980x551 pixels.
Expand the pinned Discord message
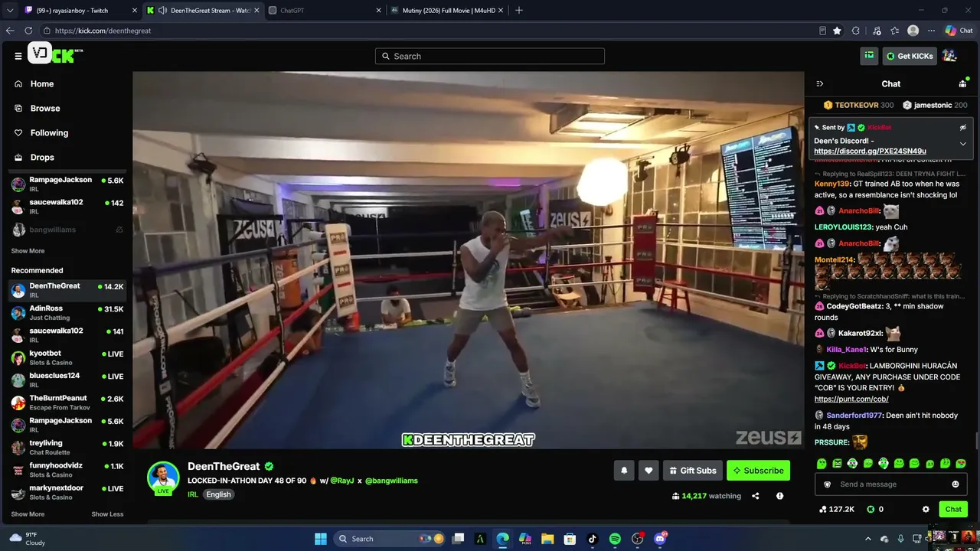coord(963,143)
